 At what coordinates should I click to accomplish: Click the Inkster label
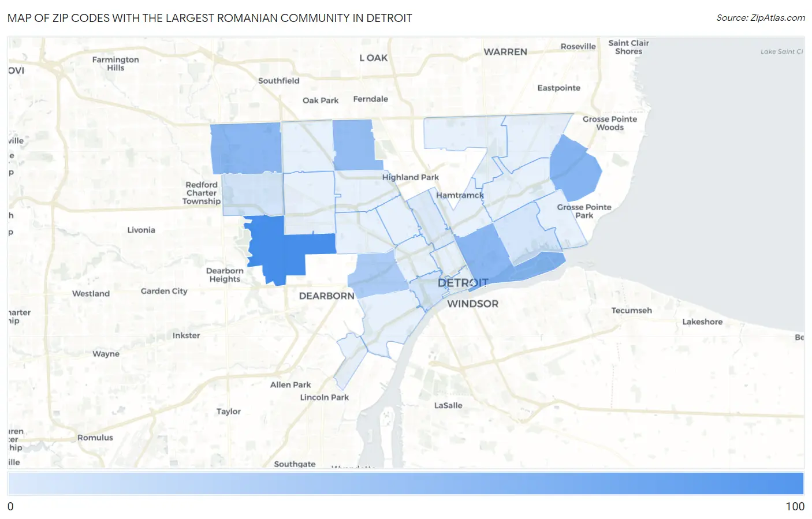186,335
